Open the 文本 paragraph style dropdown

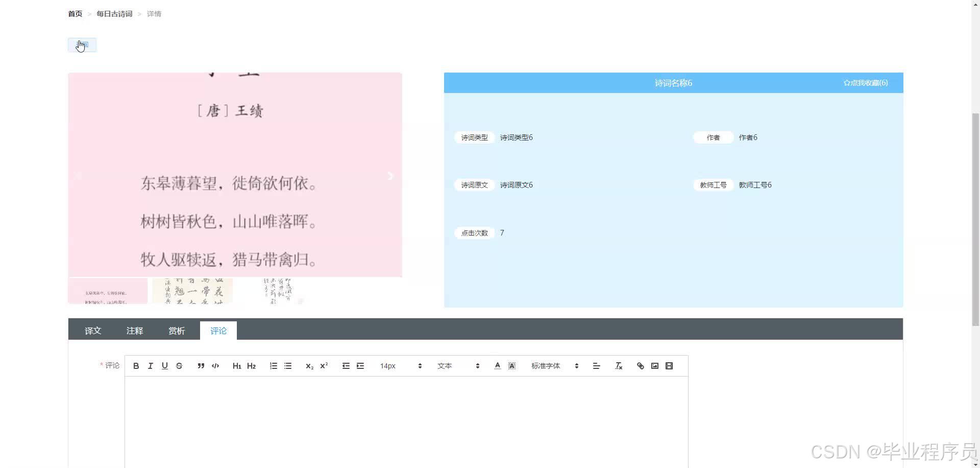458,366
